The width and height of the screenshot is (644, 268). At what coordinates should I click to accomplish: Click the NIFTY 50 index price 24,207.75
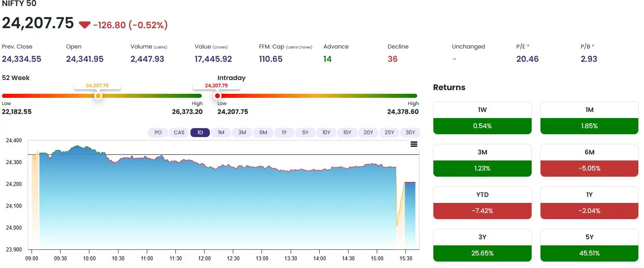(x=38, y=23)
